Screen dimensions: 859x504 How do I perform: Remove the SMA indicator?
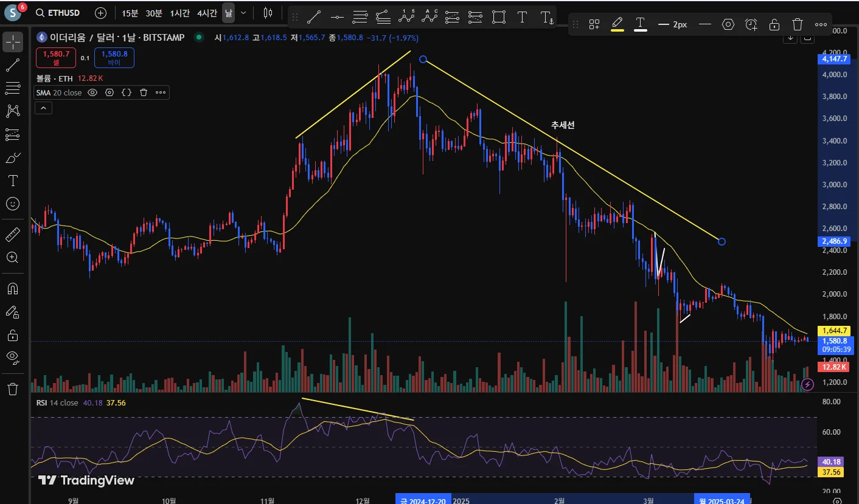click(144, 92)
